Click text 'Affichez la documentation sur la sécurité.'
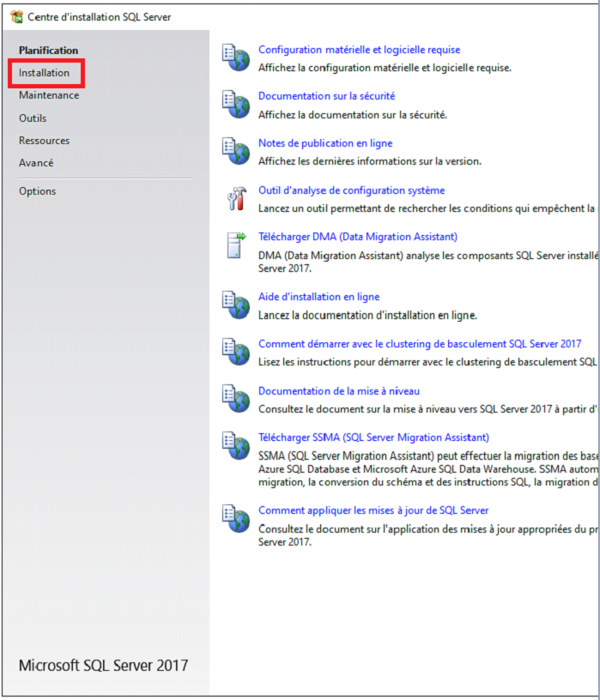 click(353, 115)
